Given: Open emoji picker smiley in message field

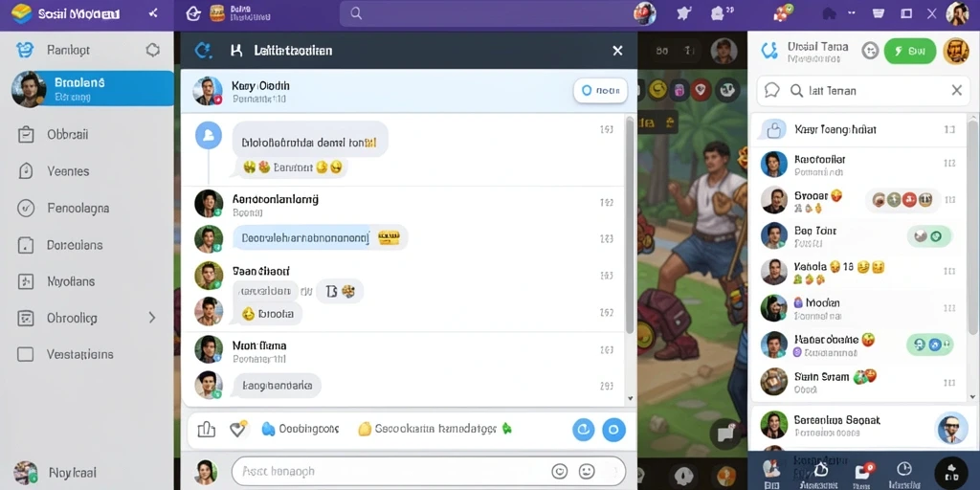Looking at the screenshot, I should coord(587,471).
